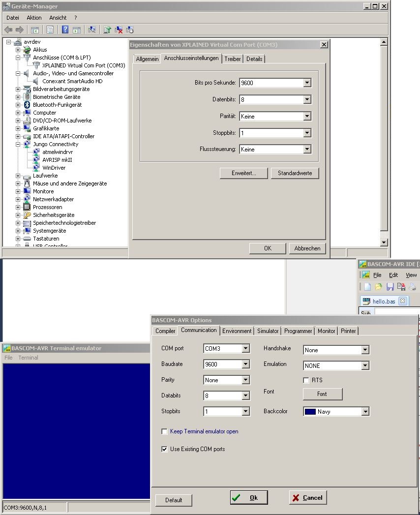Open the Flusssteuerung dropdown
The height and width of the screenshot is (515, 420).
[307, 150]
